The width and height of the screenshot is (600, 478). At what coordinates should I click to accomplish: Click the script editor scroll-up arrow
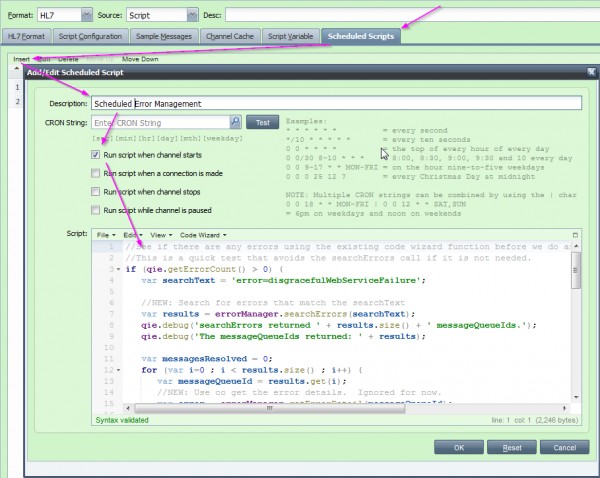point(576,246)
